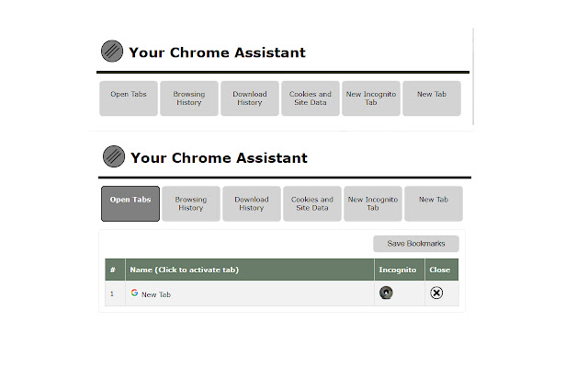
Task: Click the Save Bookmarks button
Action: tap(416, 244)
